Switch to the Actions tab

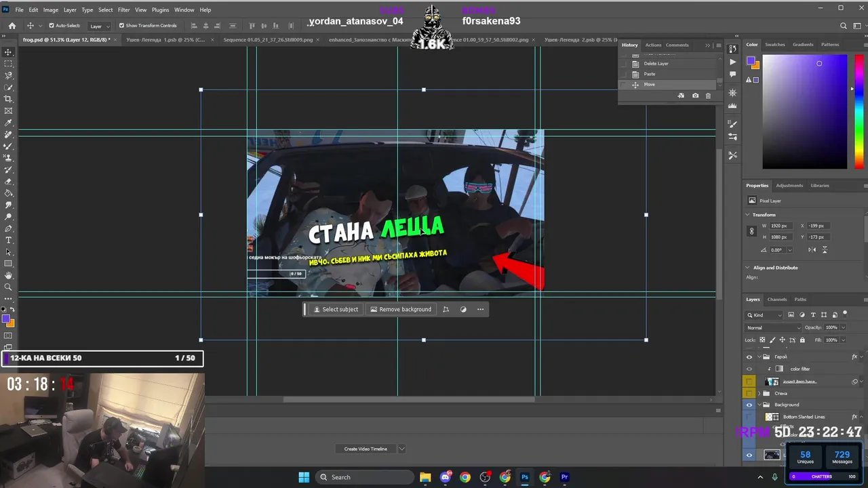pos(653,45)
